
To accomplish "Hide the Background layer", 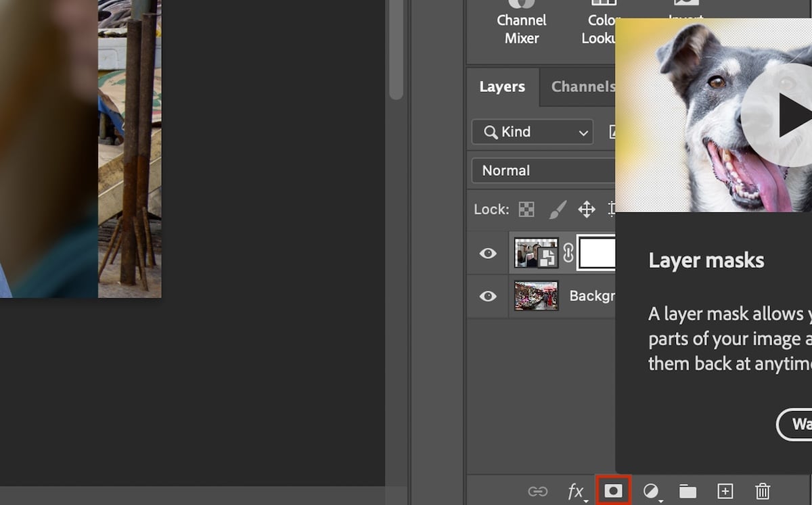I will pyautogui.click(x=487, y=295).
